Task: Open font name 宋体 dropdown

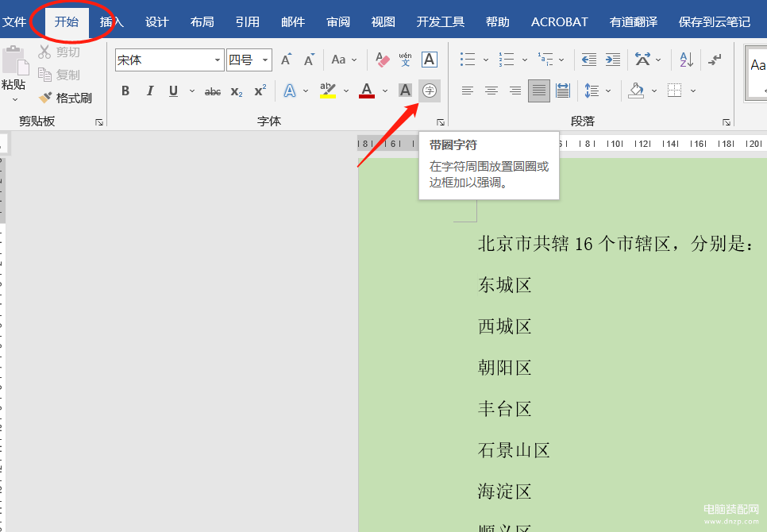Action: pyautogui.click(x=218, y=60)
